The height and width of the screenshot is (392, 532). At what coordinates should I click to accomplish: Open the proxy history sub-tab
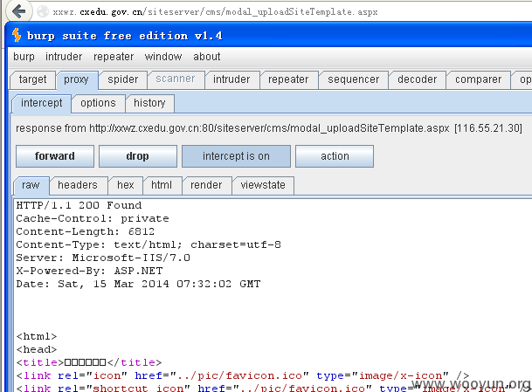pyautogui.click(x=149, y=103)
